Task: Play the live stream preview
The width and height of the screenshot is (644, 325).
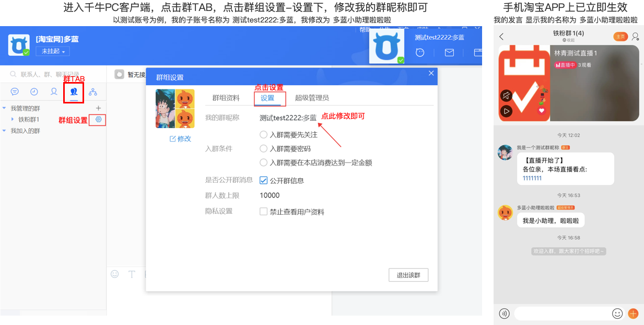Action: pyautogui.click(x=506, y=111)
